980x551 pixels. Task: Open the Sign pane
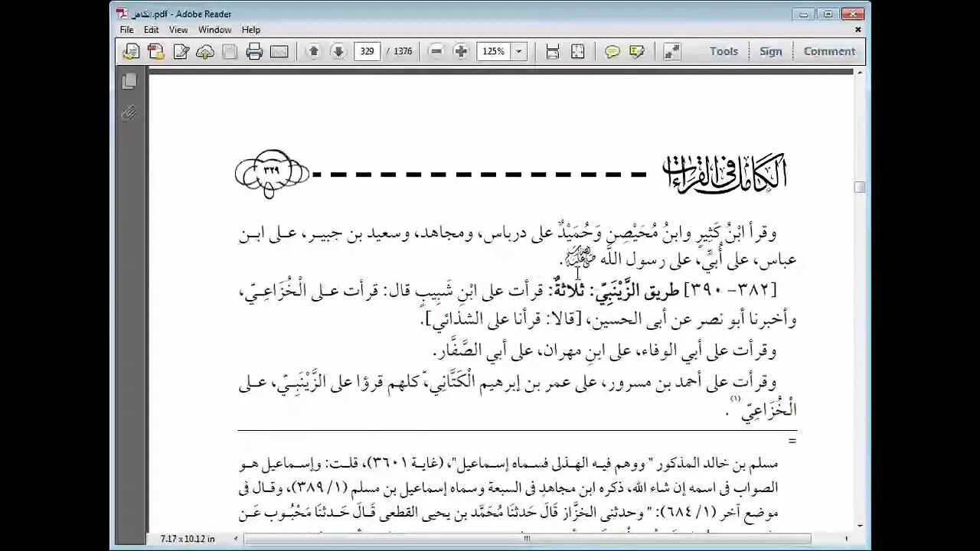point(771,51)
